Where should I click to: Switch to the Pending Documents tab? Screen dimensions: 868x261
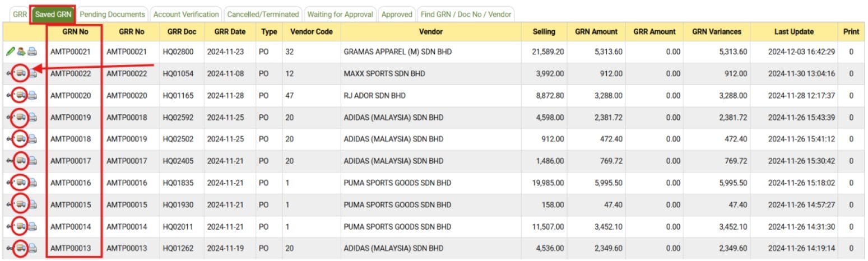[112, 15]
